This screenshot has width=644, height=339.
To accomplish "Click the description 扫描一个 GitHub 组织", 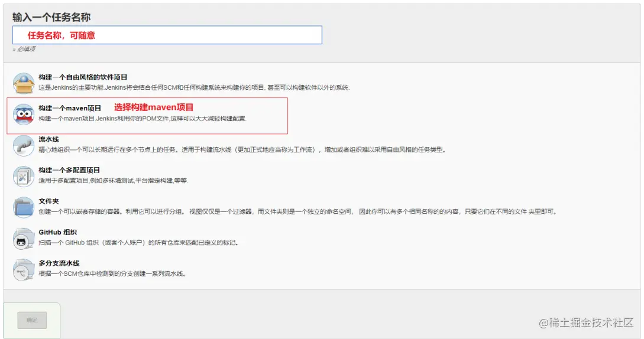I will [x=139, y=243].
